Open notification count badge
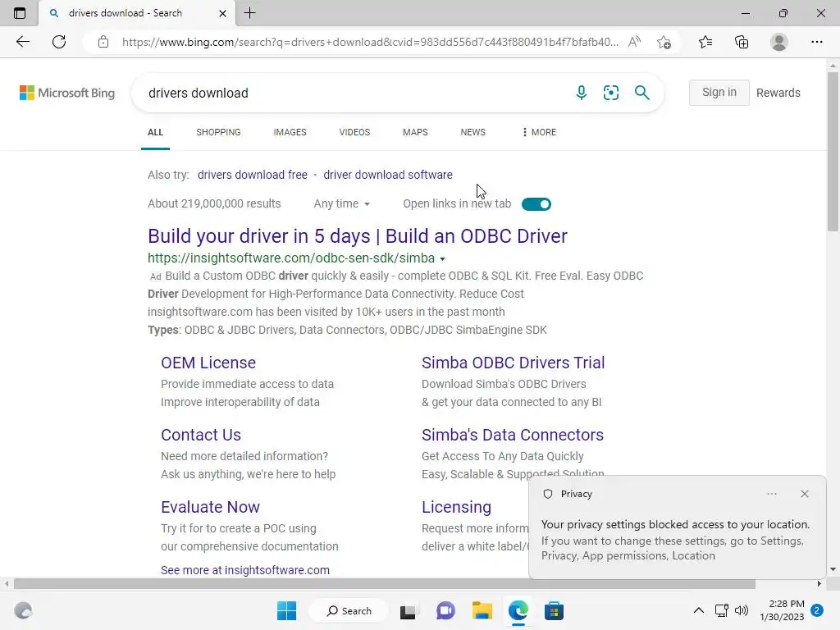840x630 pixels. click(816, 609)
